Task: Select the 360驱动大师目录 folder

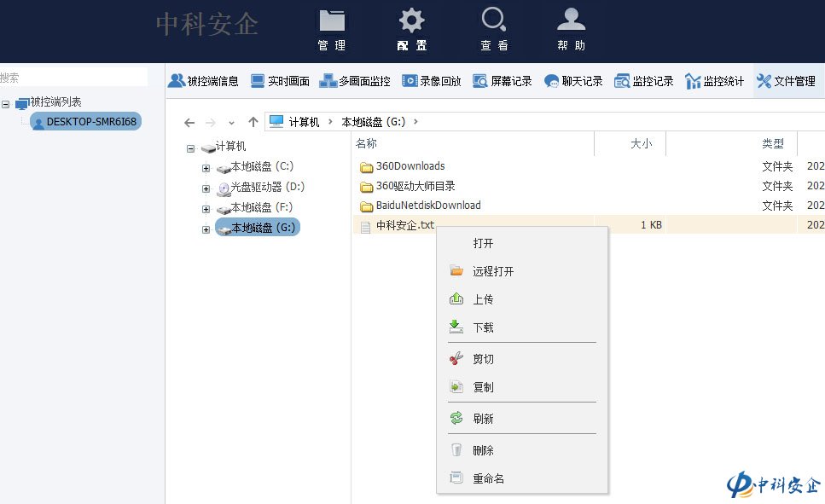Action: coord(415,186)
